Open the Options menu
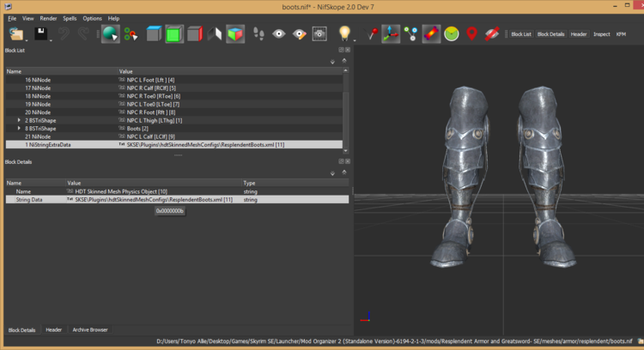 coord(93,19)
